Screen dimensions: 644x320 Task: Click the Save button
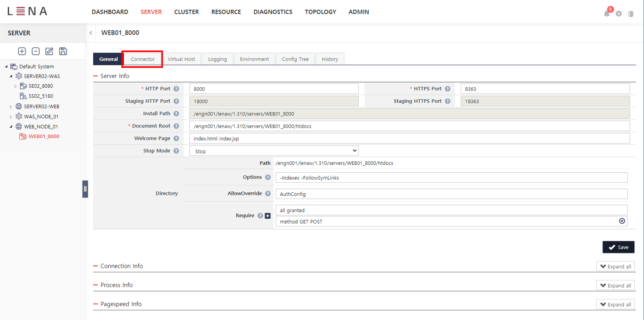(x=618, y=247)
